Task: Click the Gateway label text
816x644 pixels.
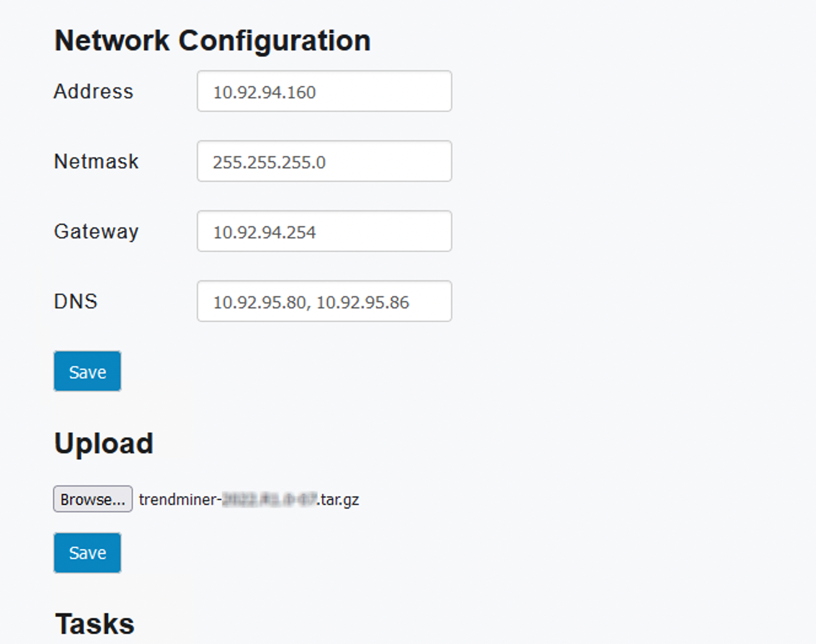Action: (x=96, y=232)
